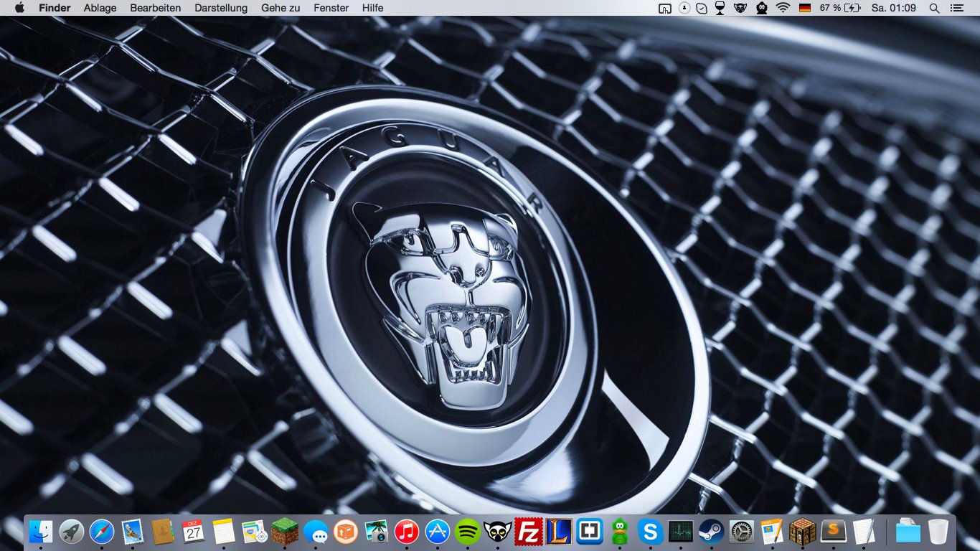The width and height of the screenshot is (980, 551).
Task: Open German flag input source menu
Action: (804, 8)
